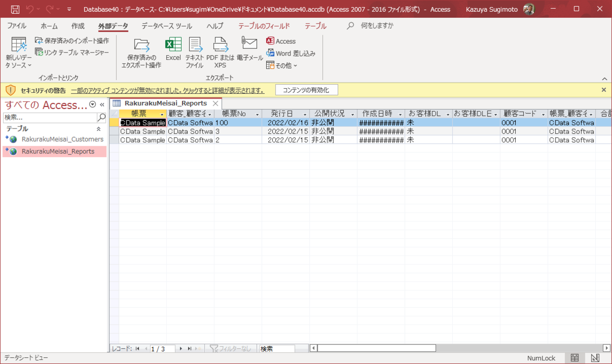Click the horizontal scrollbar thumb
This screenshot has width=612, height=364.
(x=376, y=348)
